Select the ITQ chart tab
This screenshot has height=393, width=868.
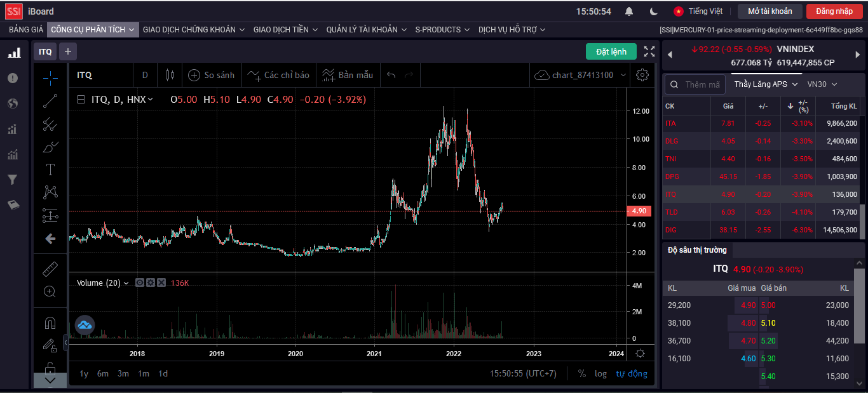pos(45,51)
